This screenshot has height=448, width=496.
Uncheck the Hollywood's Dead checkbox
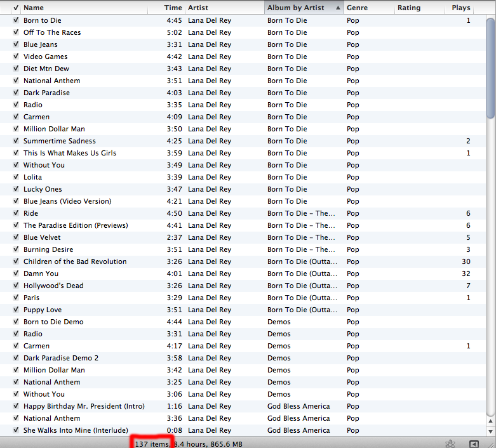point(16,286)
